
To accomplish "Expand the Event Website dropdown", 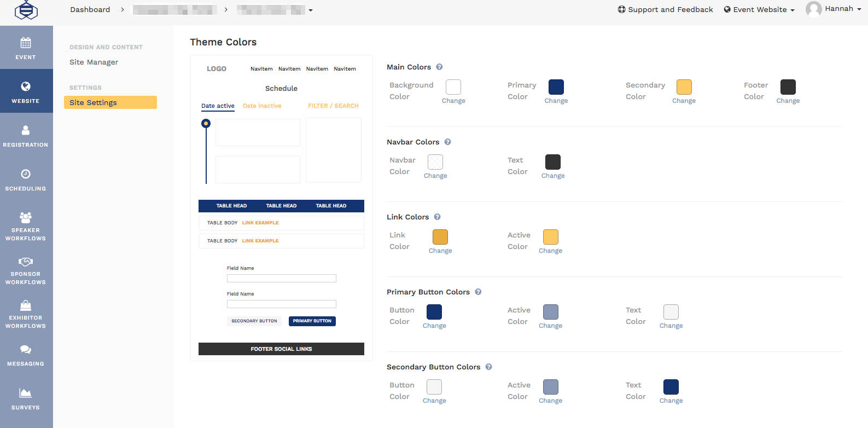I will [x=759, y=10].
